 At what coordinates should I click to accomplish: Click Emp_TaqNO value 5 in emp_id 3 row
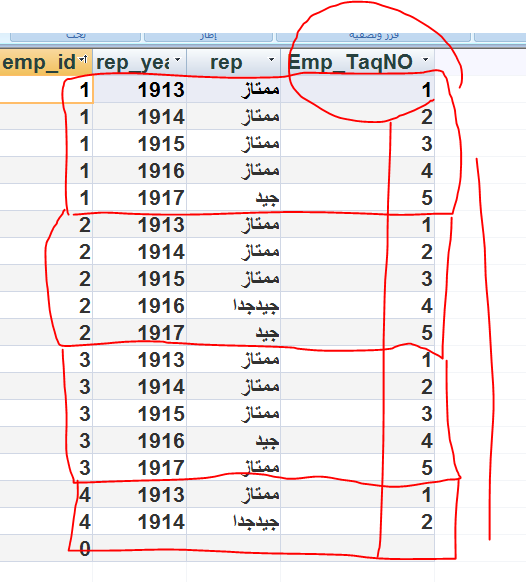tap(357, 468)
